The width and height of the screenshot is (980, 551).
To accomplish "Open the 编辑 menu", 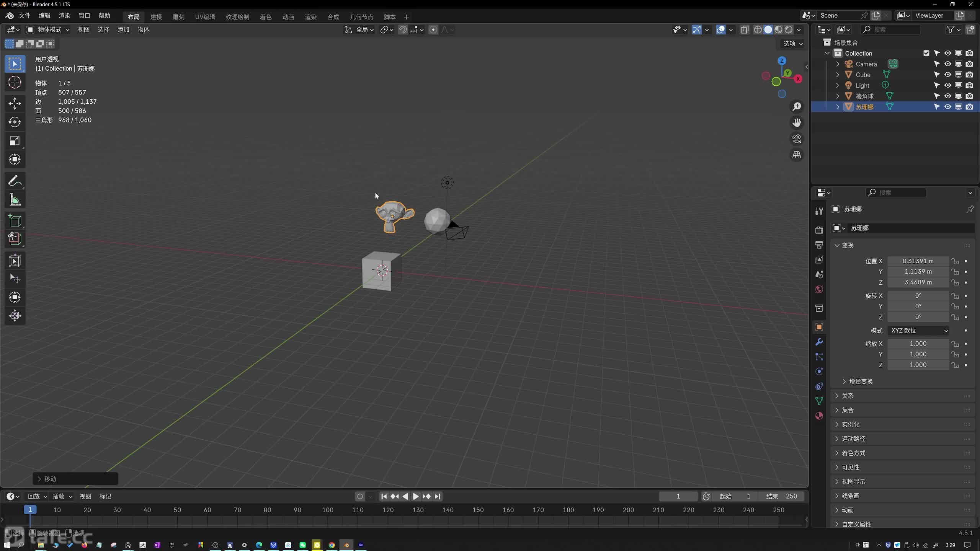I will (x=44, y=15).
